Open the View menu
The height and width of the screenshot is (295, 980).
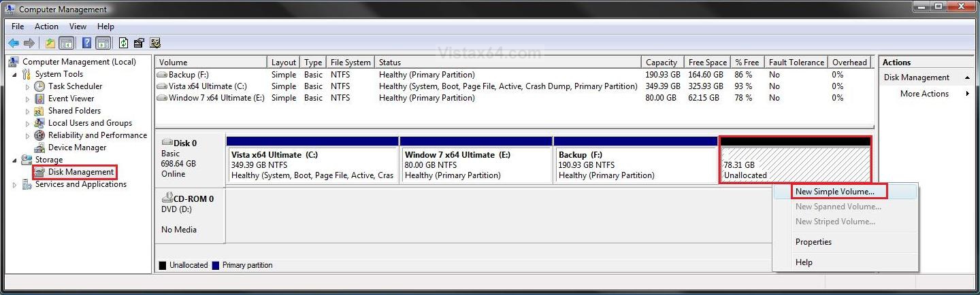coord(78,27)
